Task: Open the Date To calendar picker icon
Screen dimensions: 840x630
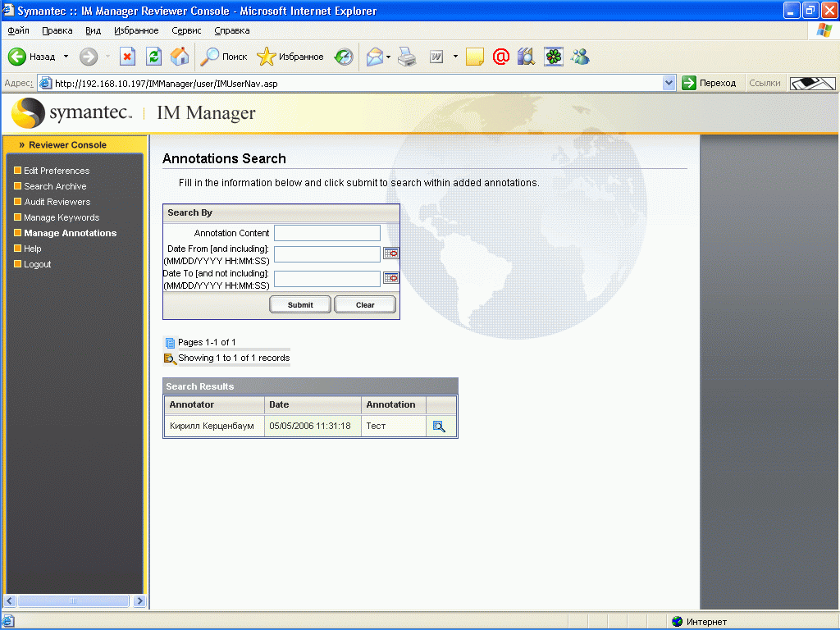Action: click(x=391, y=277)
